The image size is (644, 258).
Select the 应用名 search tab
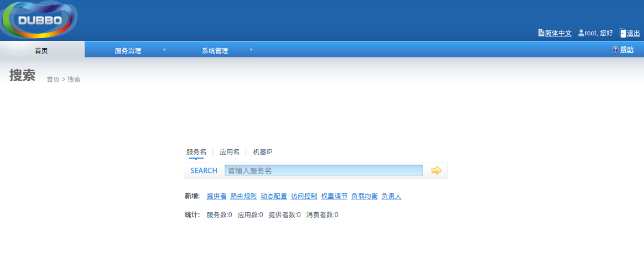click(230, 152)
